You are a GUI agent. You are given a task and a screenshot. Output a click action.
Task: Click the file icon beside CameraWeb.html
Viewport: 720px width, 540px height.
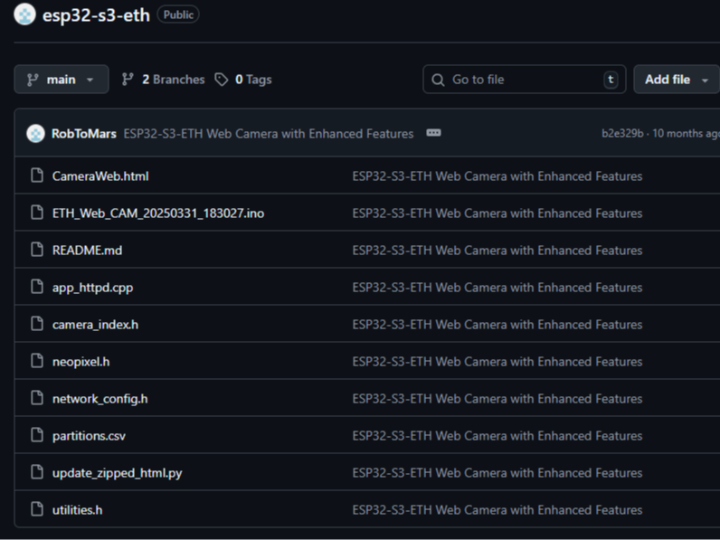point(37,176)
